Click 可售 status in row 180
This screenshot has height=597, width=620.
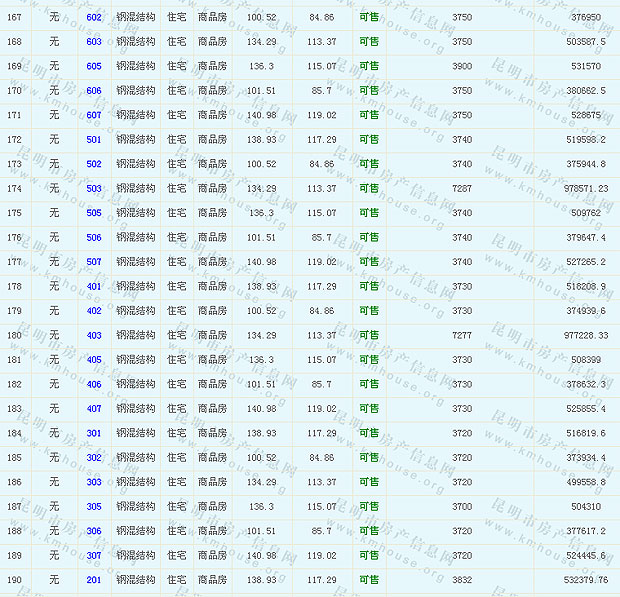(x=369, y=335)
